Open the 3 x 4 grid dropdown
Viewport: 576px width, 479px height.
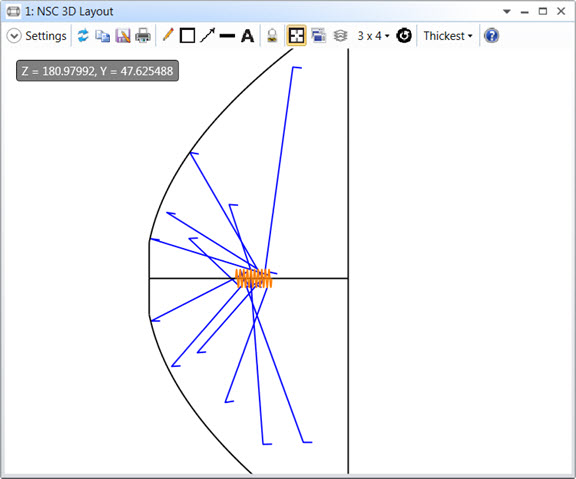tap(373, 36)
